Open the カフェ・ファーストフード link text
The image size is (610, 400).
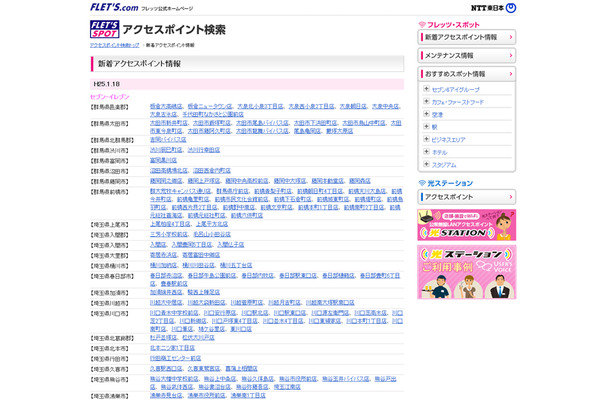458,102
